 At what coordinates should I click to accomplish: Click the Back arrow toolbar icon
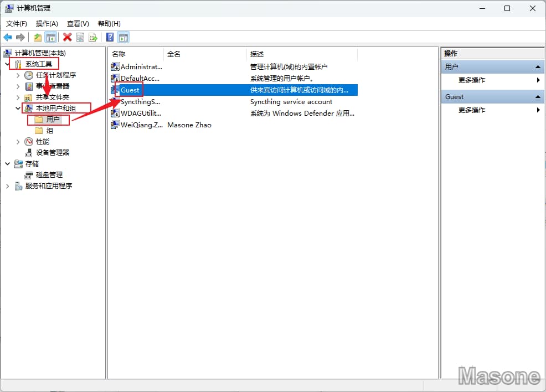pos(8,37)
